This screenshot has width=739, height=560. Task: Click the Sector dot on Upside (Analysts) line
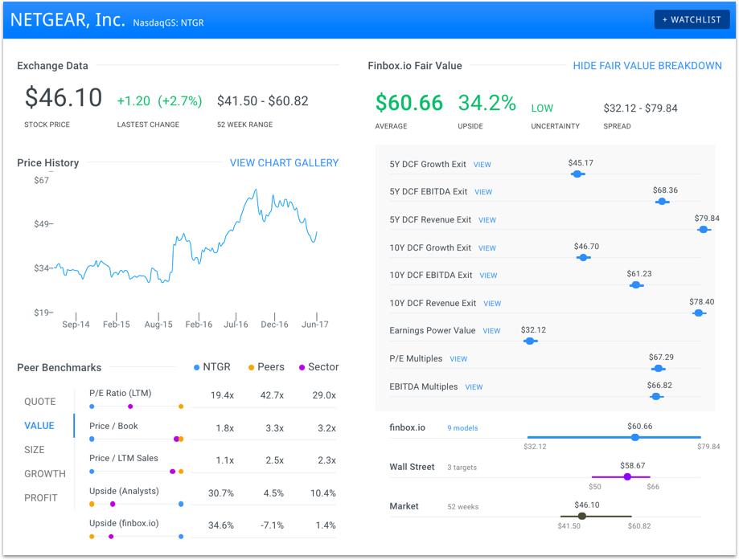click(113, 504)
